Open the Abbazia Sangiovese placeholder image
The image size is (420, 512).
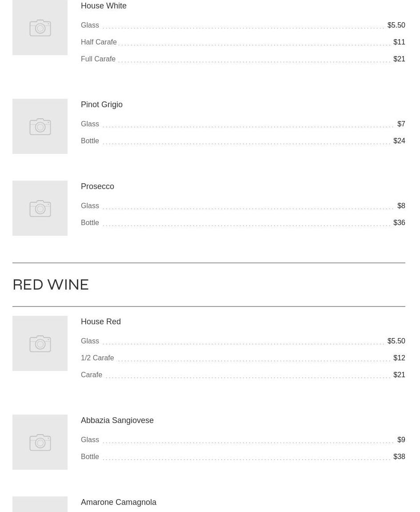point(40,442)
